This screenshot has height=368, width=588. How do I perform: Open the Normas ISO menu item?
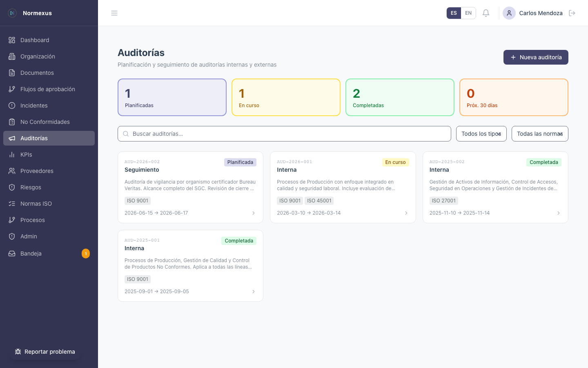coord(36,204)
